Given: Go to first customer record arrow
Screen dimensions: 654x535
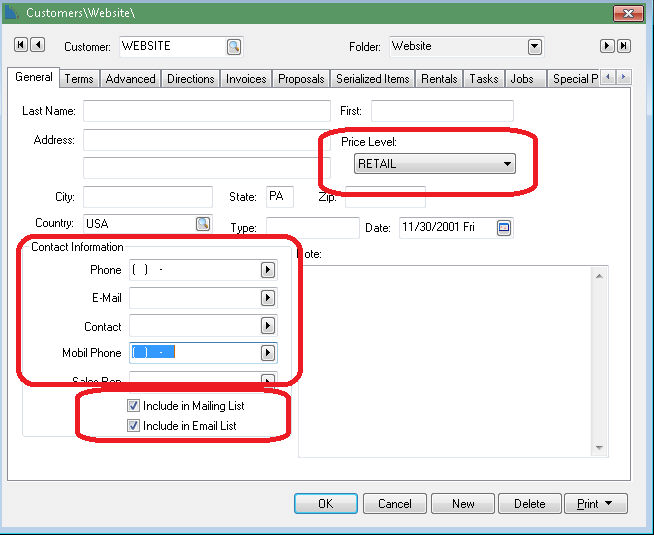Looking at the screenshot, I should click(x=22, y=45).
